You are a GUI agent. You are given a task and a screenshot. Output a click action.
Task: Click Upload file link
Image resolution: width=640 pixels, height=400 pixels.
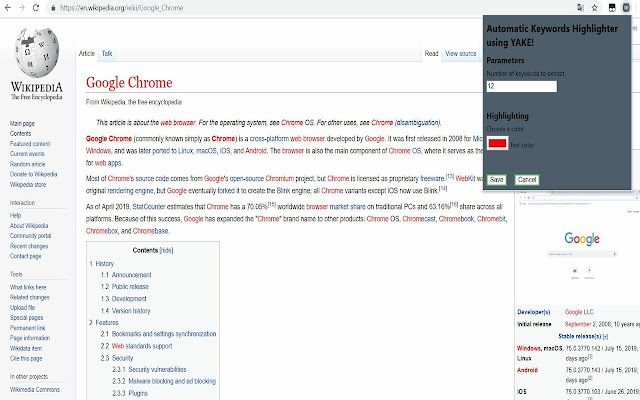tap(22, 308)
